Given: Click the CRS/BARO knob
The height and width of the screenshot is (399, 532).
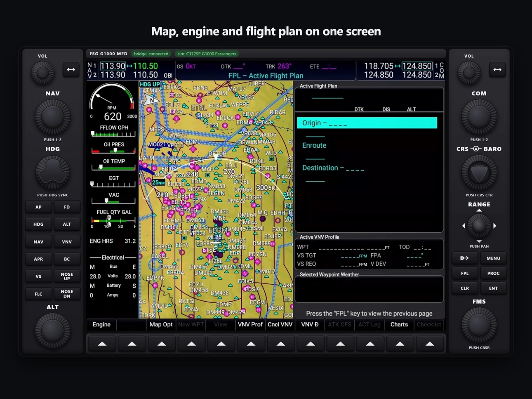Looking at the screenshot, I should click(x=479, y=172).
